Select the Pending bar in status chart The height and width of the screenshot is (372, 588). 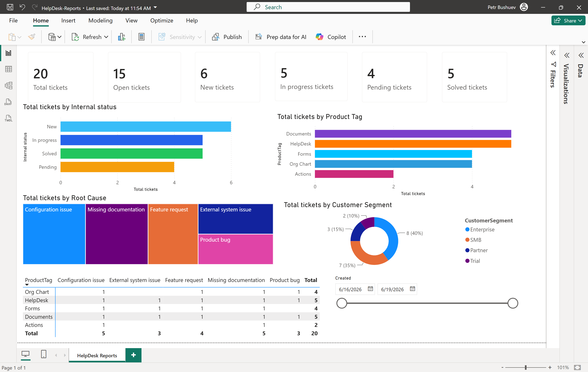[117, 167]
